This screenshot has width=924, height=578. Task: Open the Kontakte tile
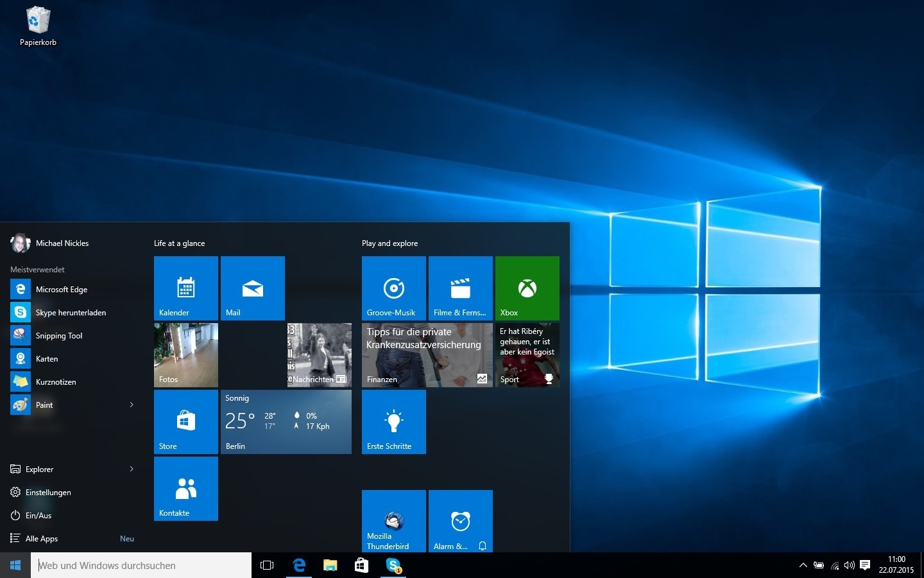(186, 488)
